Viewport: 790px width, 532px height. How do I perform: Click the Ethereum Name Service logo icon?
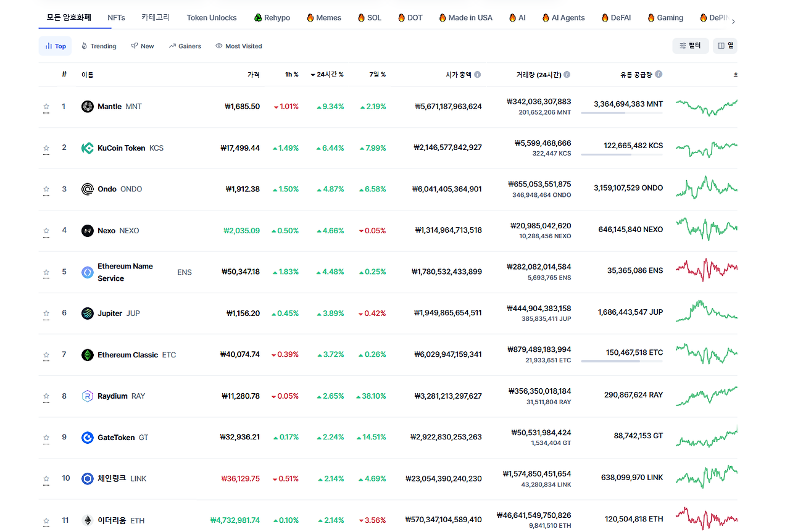[88, 272]
